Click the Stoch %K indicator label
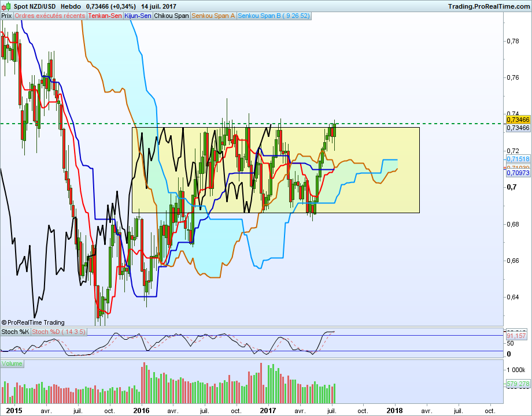 [15, 332]
